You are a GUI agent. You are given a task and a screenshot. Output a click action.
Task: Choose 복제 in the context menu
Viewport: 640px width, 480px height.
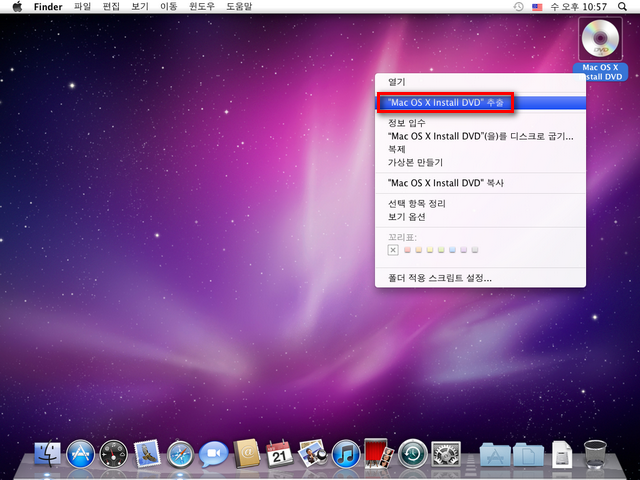point(480,149)
